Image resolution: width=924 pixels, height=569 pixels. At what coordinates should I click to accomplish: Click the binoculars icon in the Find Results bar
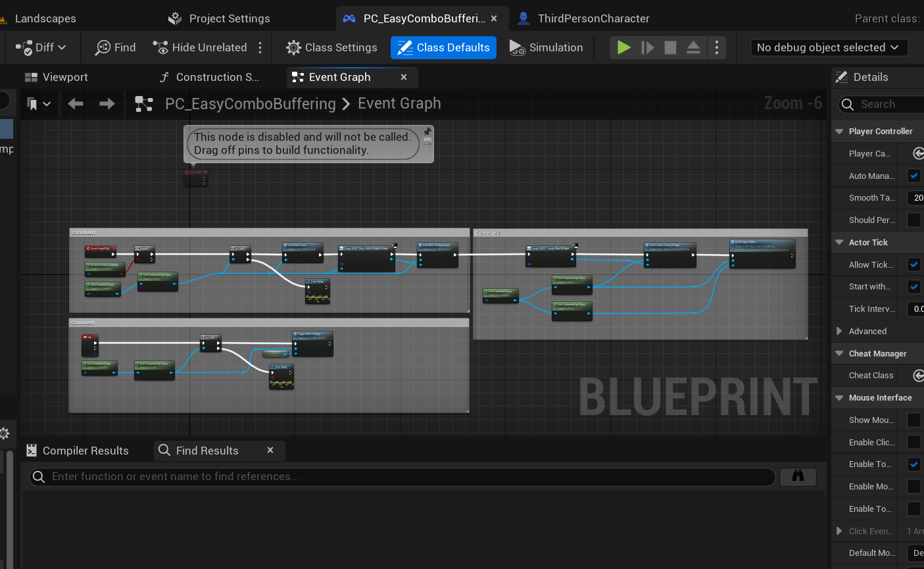coord(798,476)
